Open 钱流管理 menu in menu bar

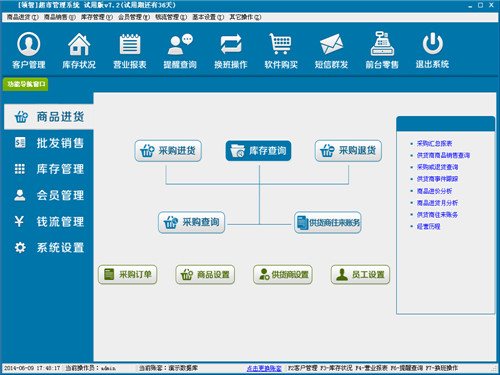click(x=171, y=17)
